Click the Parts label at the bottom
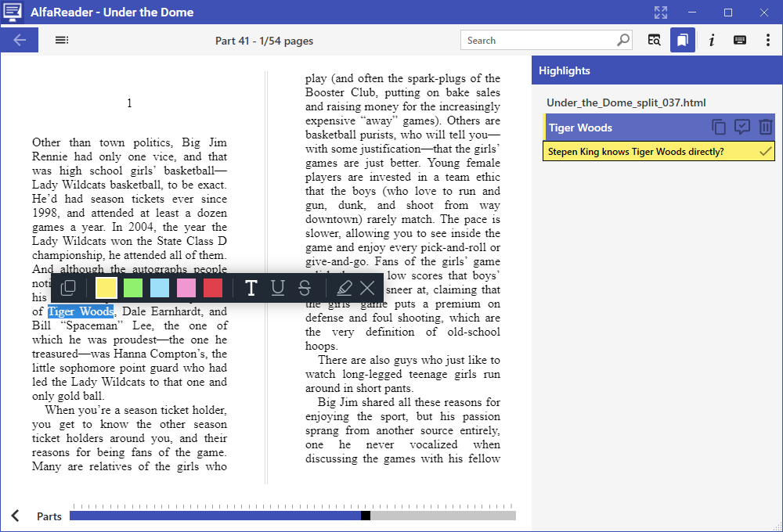This screenshot has width=783, height=532. pyautogui.click(x=49, y=516)
